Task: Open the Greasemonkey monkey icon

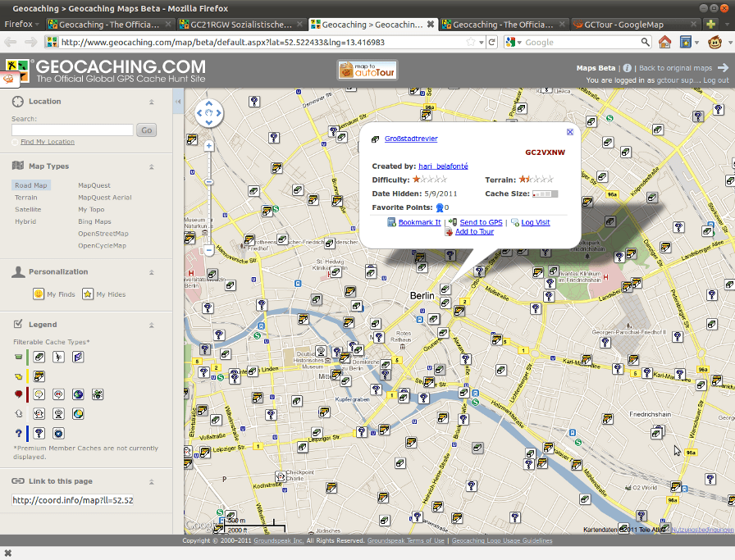Action: click(x=714, y=42)
